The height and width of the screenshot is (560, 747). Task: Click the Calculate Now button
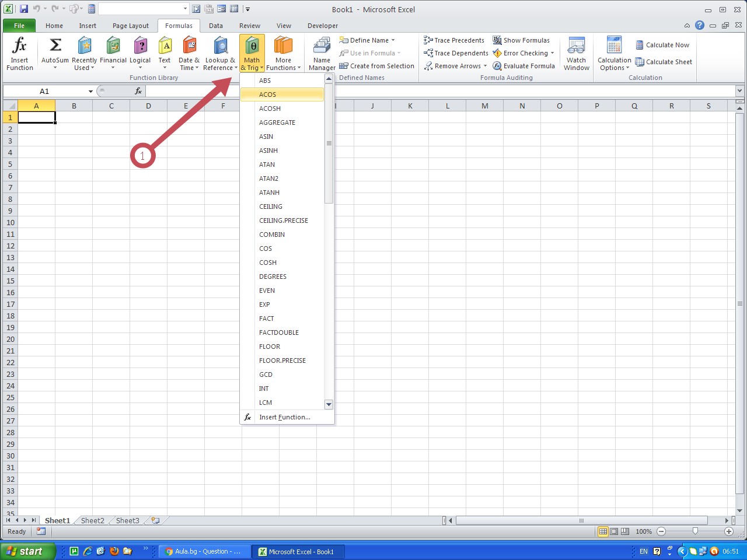(662, 45)
